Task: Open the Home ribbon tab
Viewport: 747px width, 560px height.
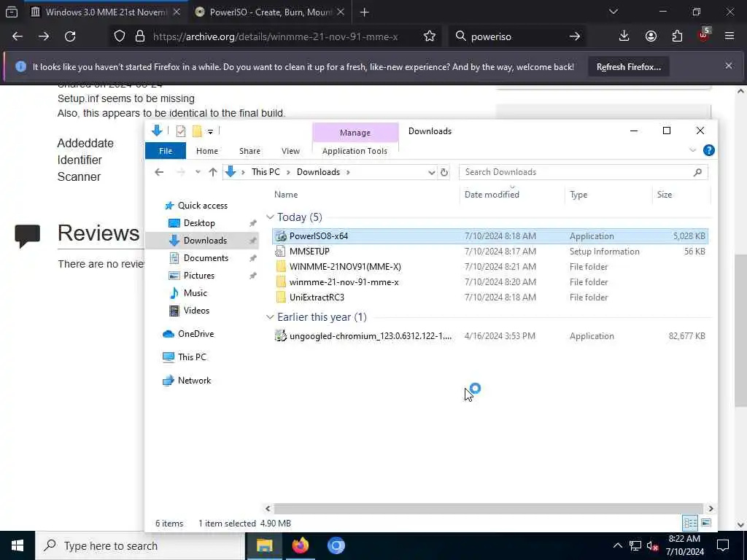Action: coord(206,151)
